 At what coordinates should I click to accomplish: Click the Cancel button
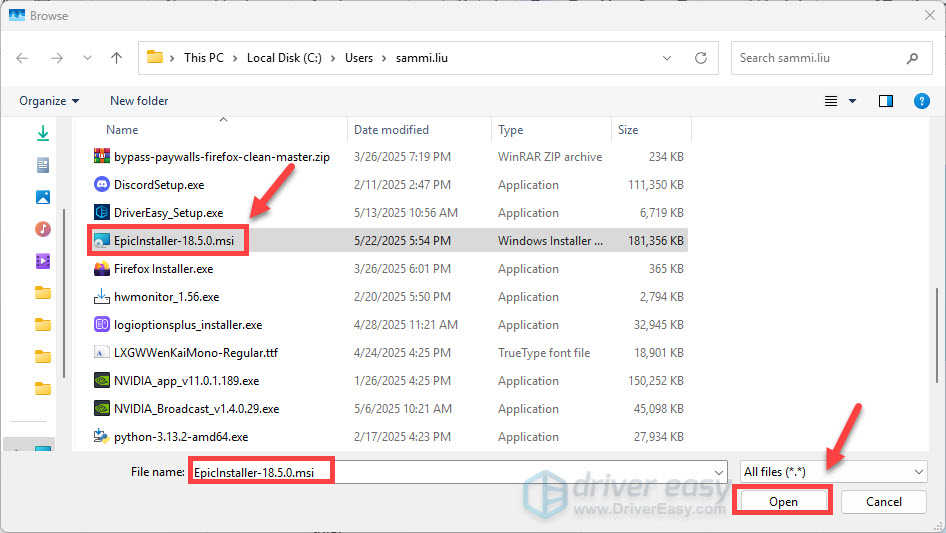pos(884,502)
